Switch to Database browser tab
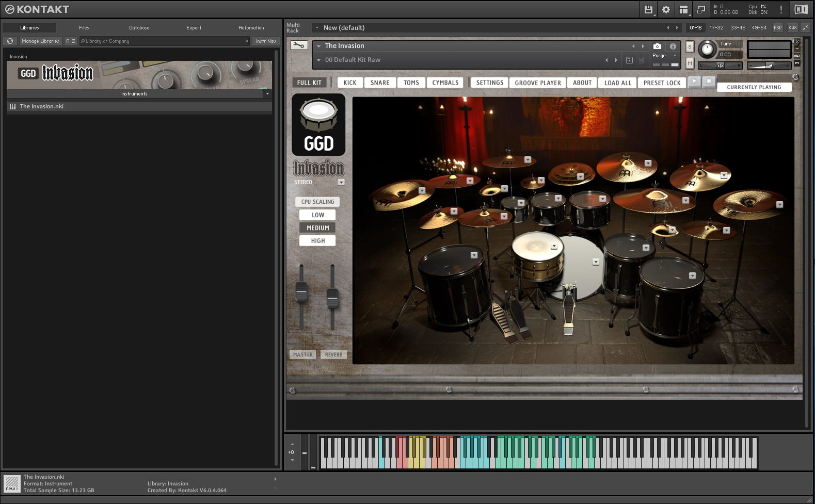The image size is (815, 504). [x=139, y=27]
